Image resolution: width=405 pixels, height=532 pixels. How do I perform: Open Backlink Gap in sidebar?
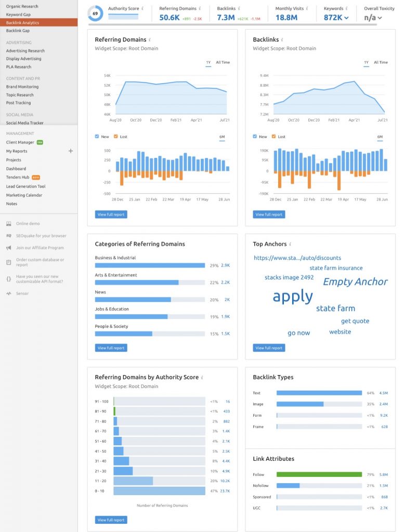[x=18, y=31]
